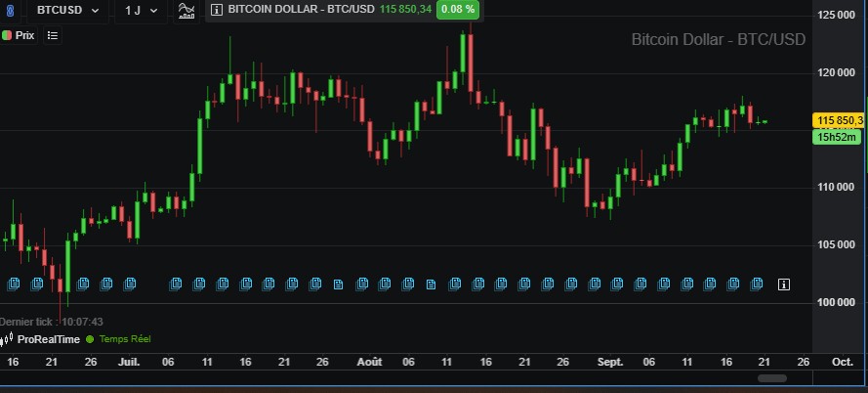Click the Dernier tick : 10:07:43 text
The width and height of the screenshot is (868, 393).
(x=51, y=322)
